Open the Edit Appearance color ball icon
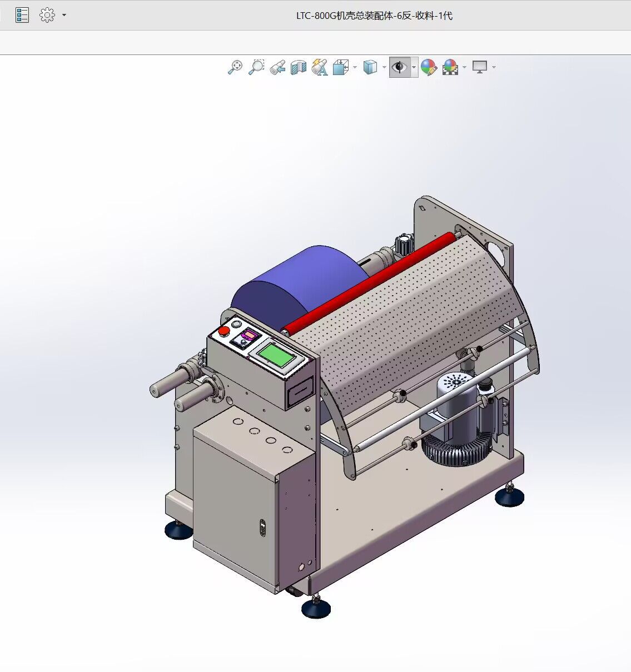Image resolution: width=631 pixels, height=672 pixels. [x=429, y=68]
